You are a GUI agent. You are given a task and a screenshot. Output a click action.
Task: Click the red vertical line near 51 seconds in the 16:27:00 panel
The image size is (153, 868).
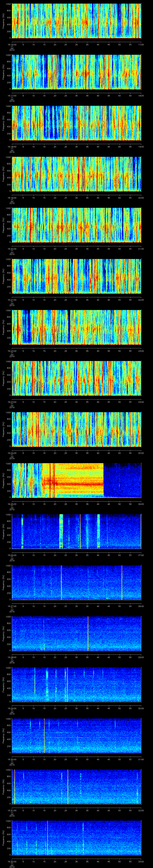[x=122, y=582]
